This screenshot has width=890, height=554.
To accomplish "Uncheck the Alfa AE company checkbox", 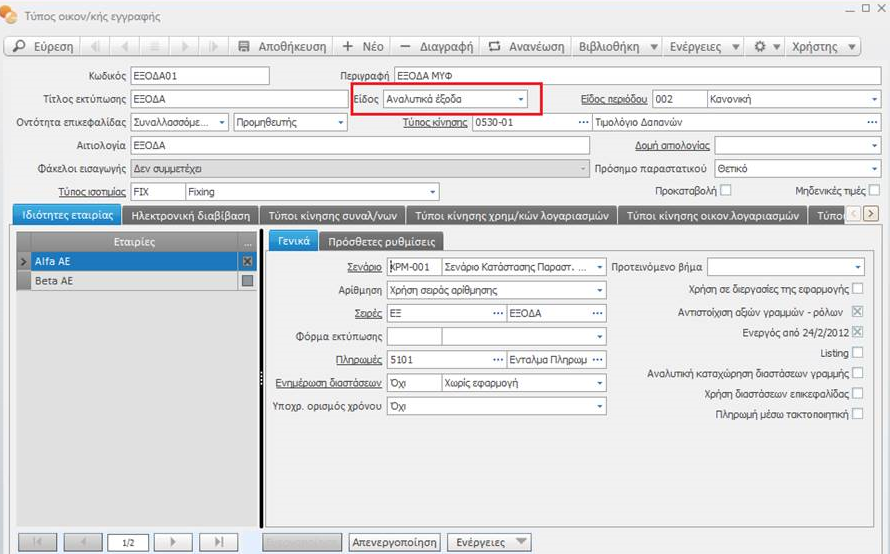I will pyautogui.click(x=247, y=261).
